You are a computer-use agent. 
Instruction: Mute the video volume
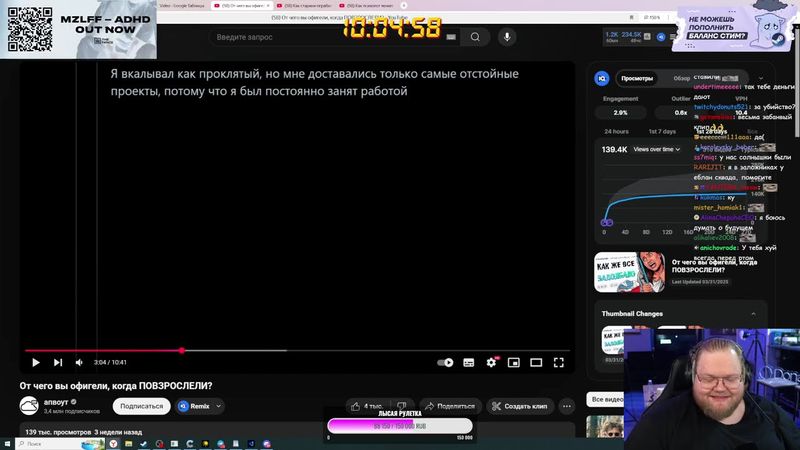point(80,362)
